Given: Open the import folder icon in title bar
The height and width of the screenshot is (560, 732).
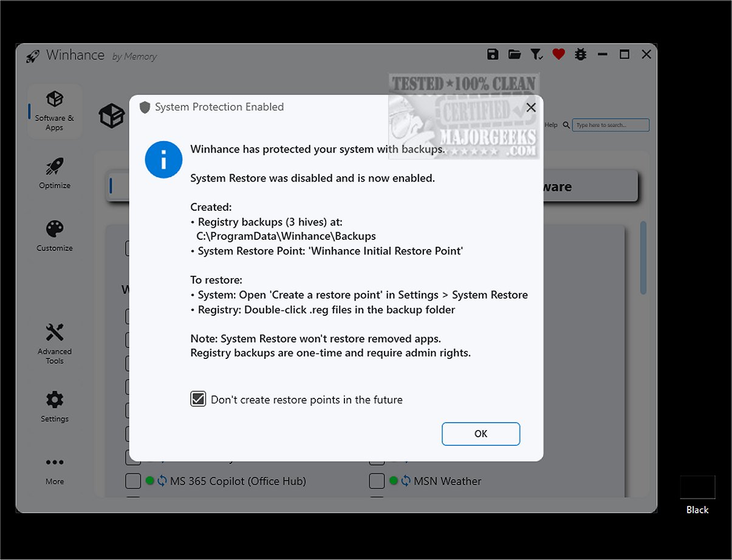Looking at the screenshot, I should point(515,55).
